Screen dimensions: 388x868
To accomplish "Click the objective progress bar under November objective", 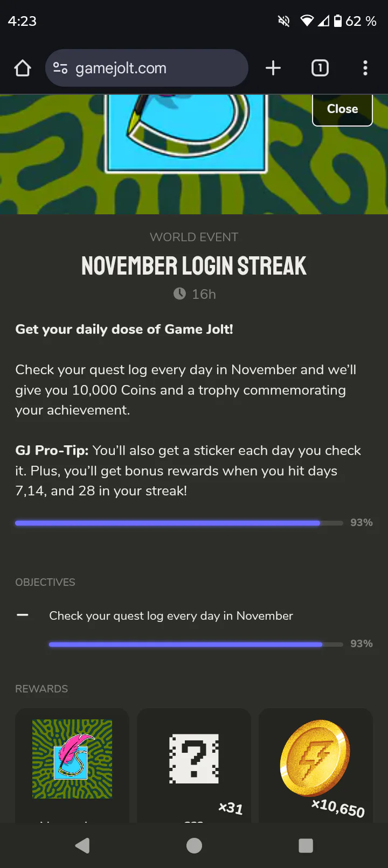I will (196, 644).
